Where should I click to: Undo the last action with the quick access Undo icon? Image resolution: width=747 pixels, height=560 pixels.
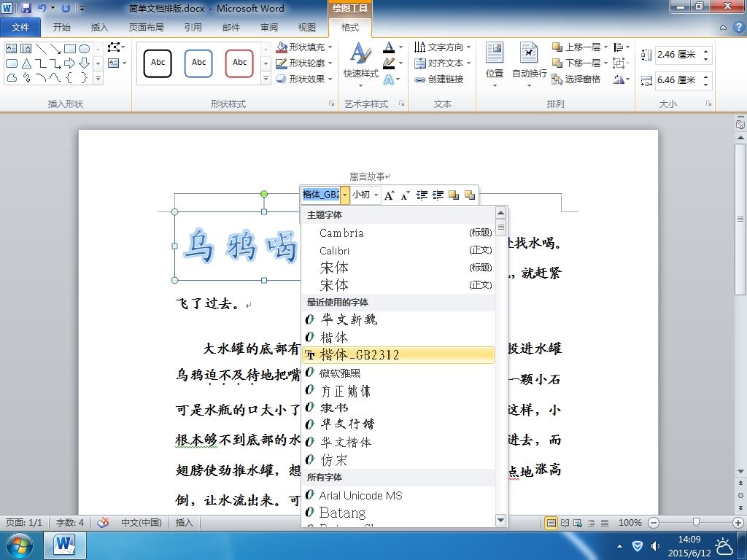tap(42, 8)
